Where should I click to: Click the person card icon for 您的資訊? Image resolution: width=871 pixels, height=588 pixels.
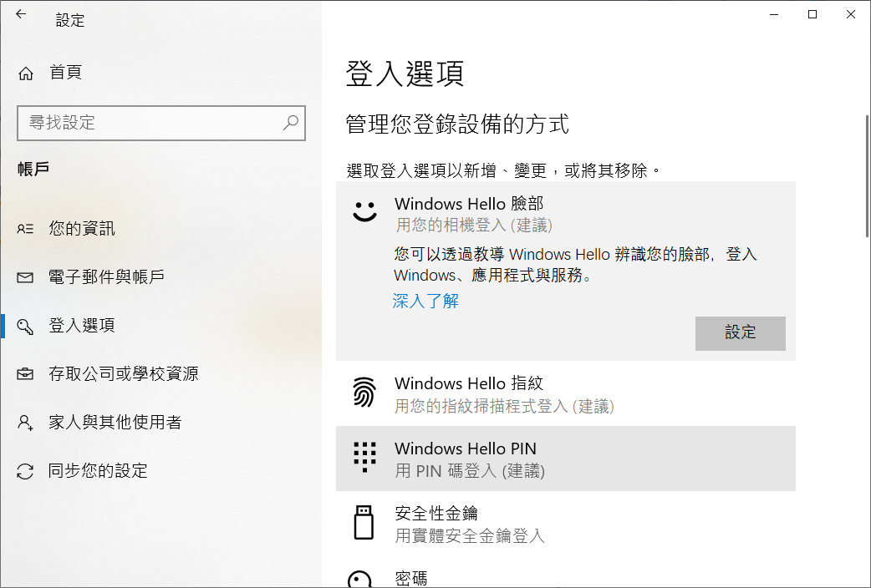(x=25, y=229)
